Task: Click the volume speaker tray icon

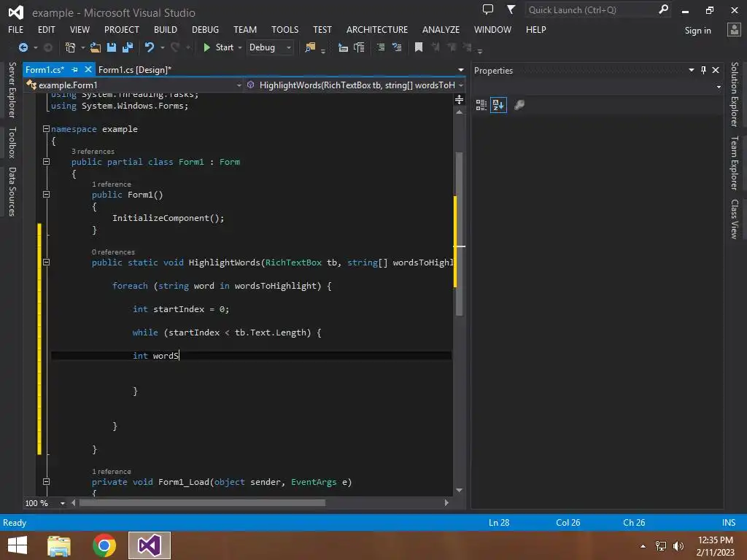Action: (x=678, y=545)
